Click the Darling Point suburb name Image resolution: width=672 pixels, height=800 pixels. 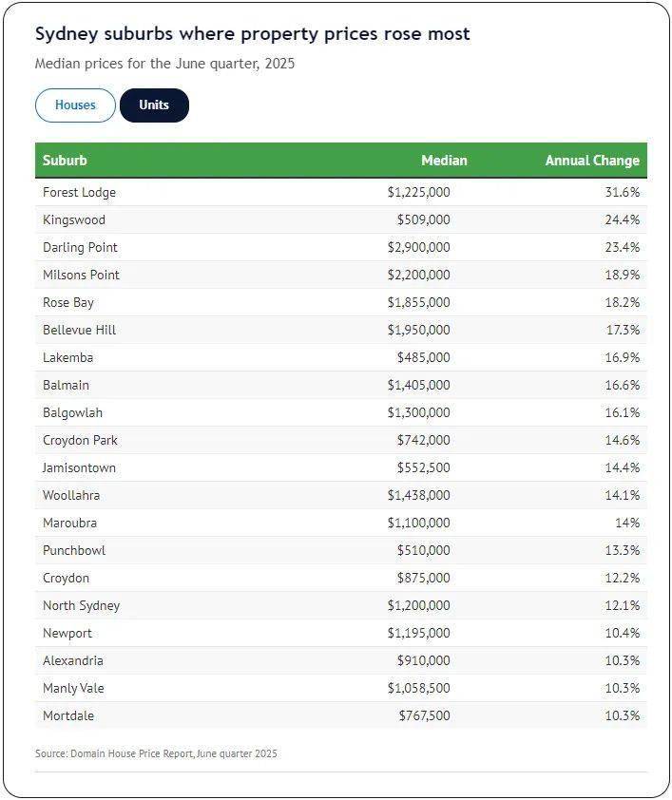tap(80, 247)
